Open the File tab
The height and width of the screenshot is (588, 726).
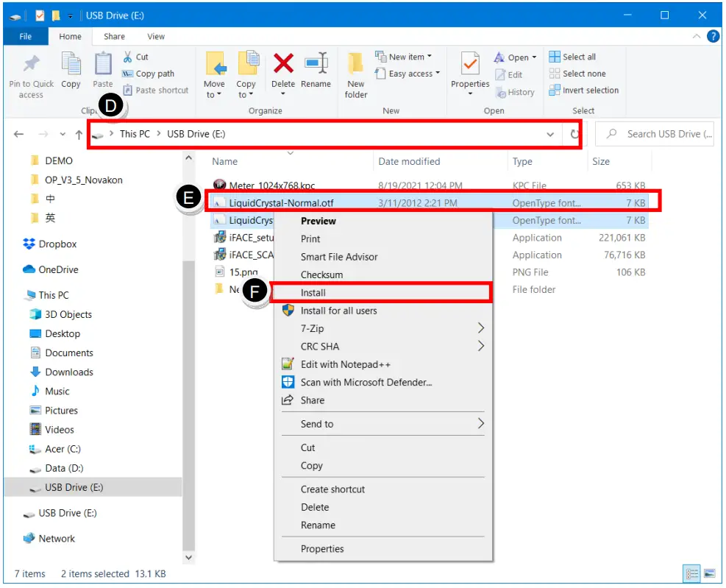(x=26, y=37)
